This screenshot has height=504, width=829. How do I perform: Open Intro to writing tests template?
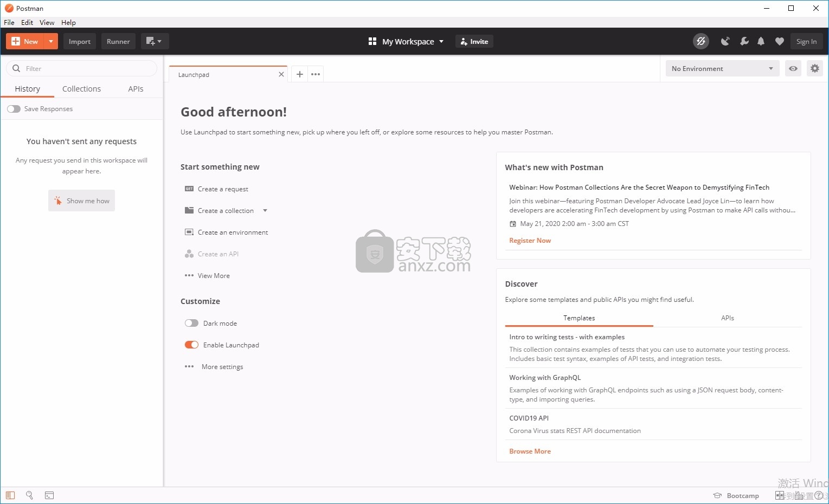[x=567, y=337]
